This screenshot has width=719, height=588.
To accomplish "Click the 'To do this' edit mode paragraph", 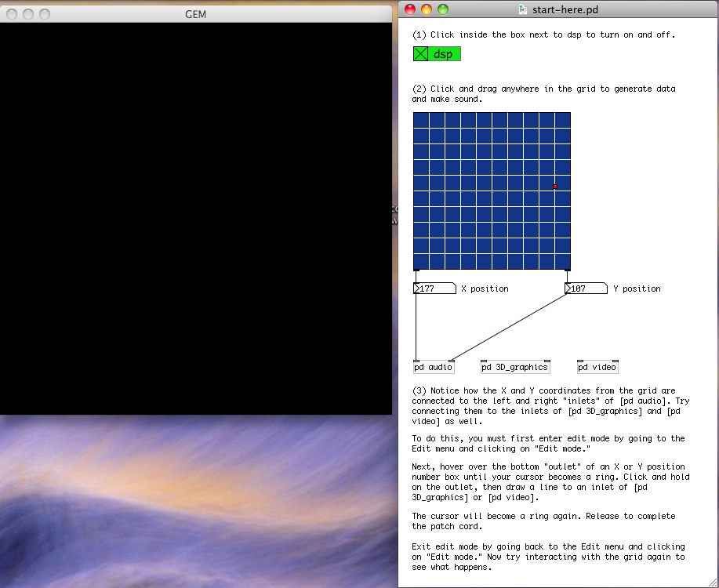I will click(x=548, y=444).
